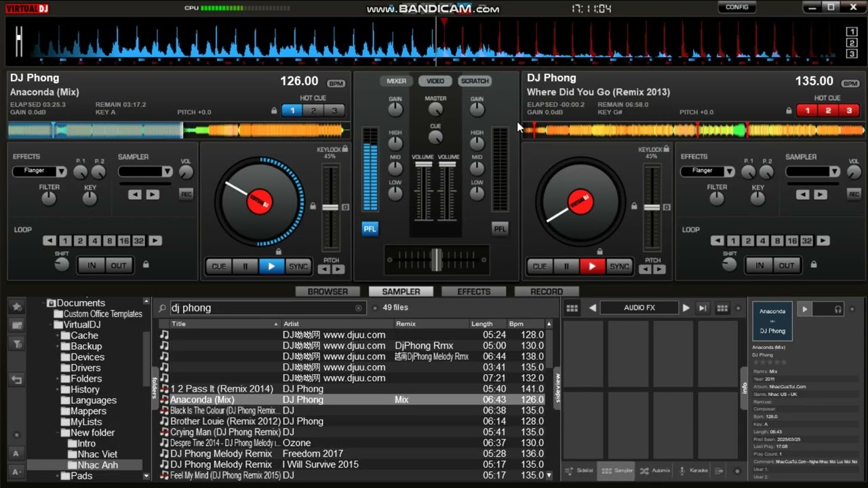
Task: Set left deck loop to 4 beats
Action: point(94,241)
